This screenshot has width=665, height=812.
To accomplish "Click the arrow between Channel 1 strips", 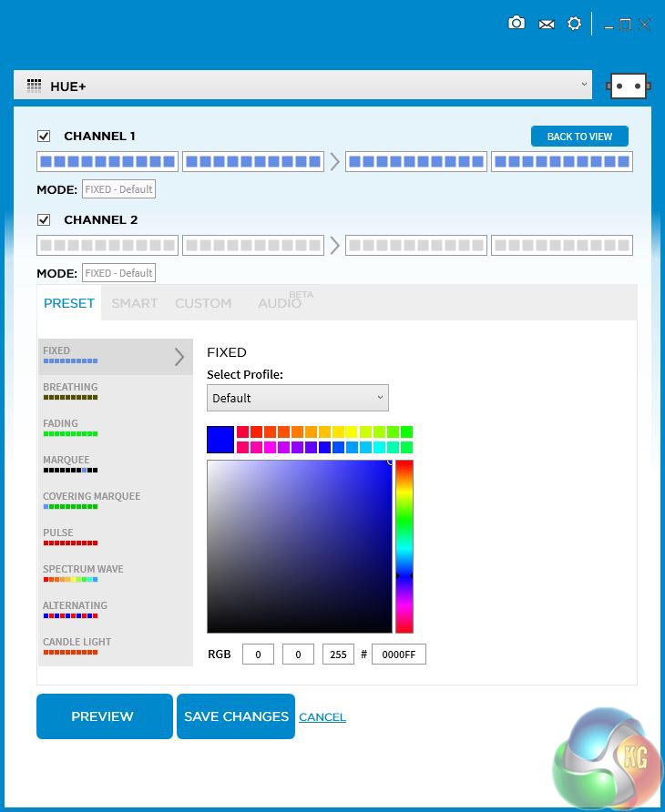I will click(x=335, y=161).
